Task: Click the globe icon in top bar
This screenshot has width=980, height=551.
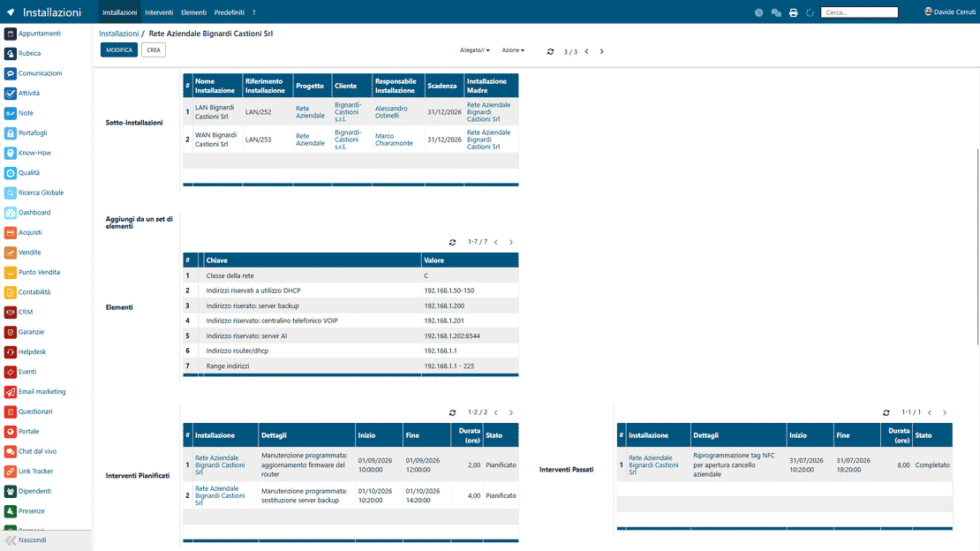Action: [x=758, y=12]
